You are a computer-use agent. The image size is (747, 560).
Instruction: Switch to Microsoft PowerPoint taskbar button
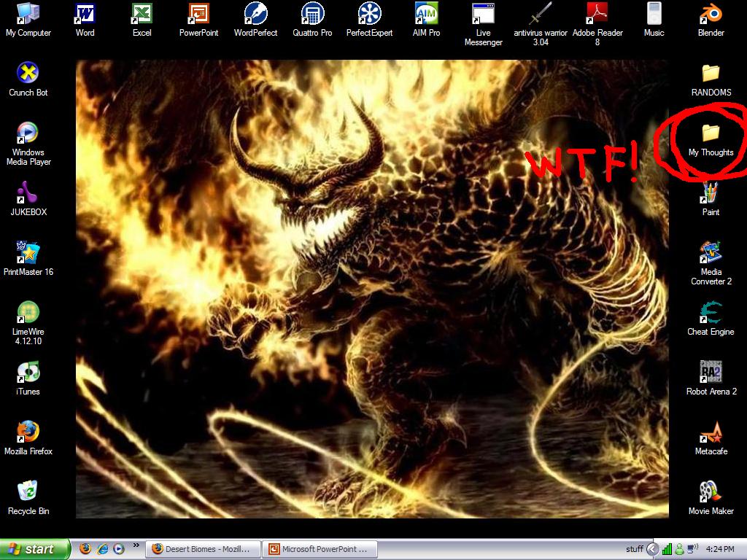320,549
